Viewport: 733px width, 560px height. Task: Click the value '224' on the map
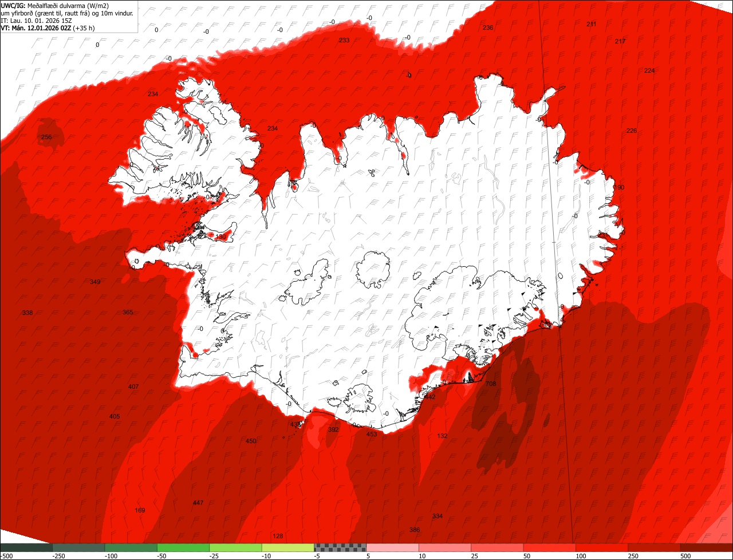[649, 70]
